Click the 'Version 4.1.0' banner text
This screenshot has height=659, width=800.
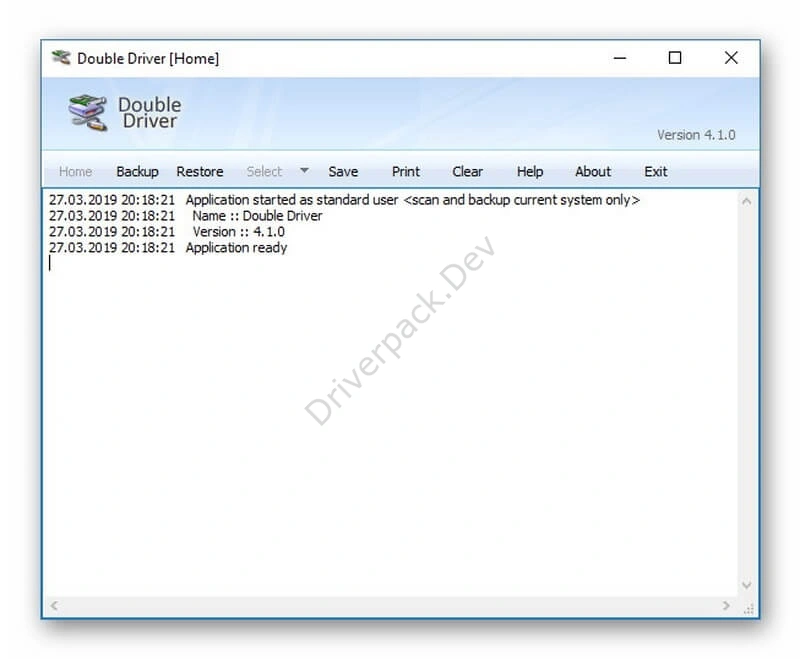696,135
